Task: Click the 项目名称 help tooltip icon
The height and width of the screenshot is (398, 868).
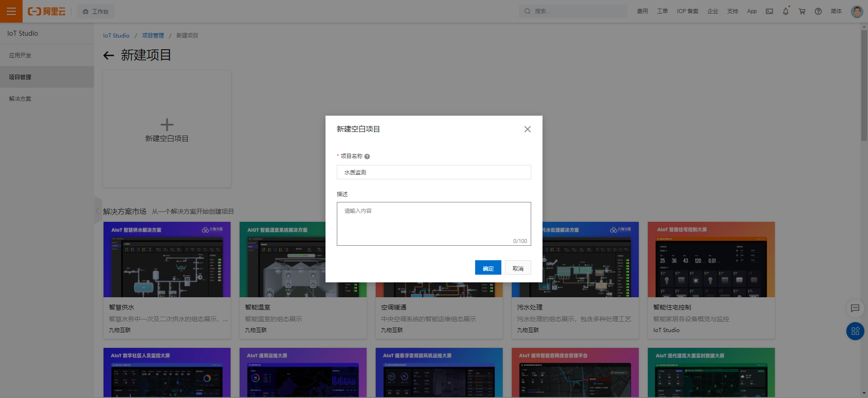Action: (x=367, y=156)
